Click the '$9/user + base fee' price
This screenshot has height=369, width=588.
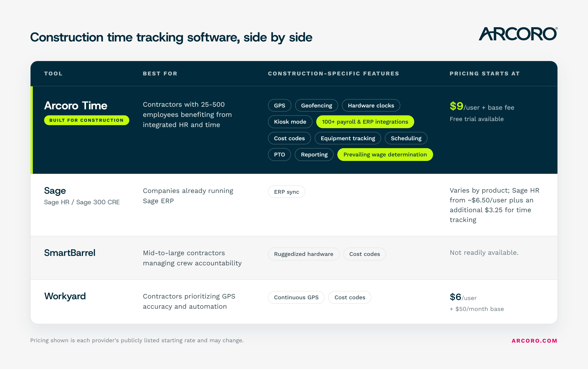click(482, 106)
